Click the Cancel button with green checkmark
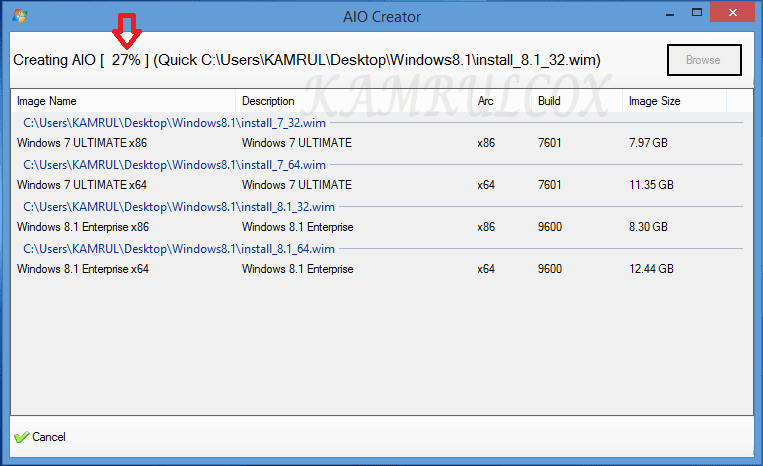 coord(40,437)
